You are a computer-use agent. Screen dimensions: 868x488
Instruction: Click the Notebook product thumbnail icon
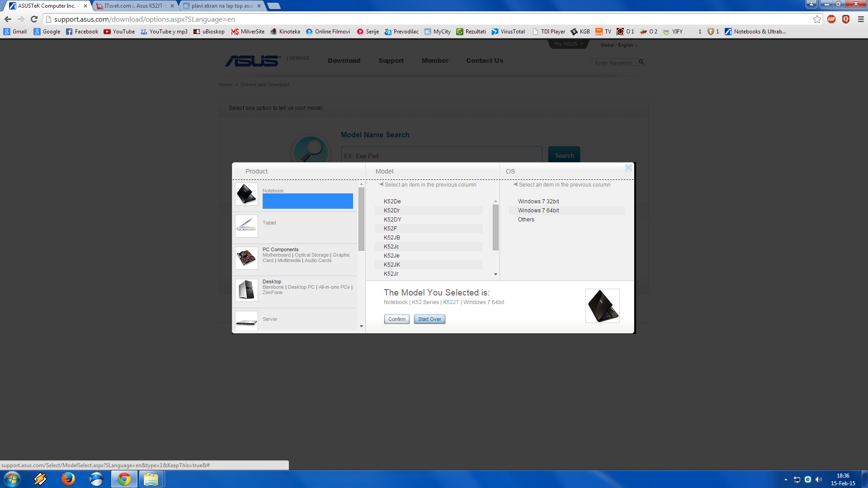pyautogui.click(x=246, y=194)
